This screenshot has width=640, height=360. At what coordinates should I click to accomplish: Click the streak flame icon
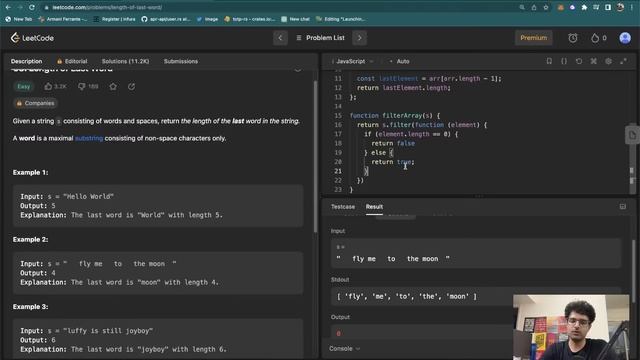[x=595, y=38]
